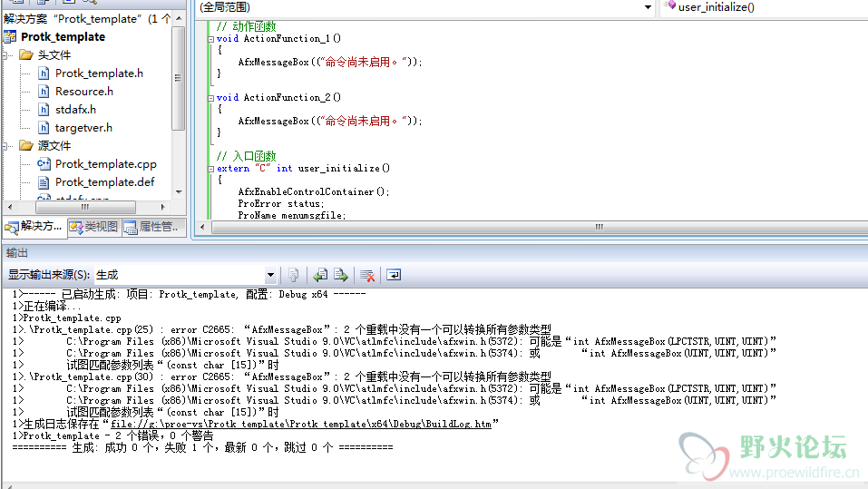The width and height of the screenshot is (868, 489).
Task: Click the stdafx.h file icon
Action: click(44, 110)
